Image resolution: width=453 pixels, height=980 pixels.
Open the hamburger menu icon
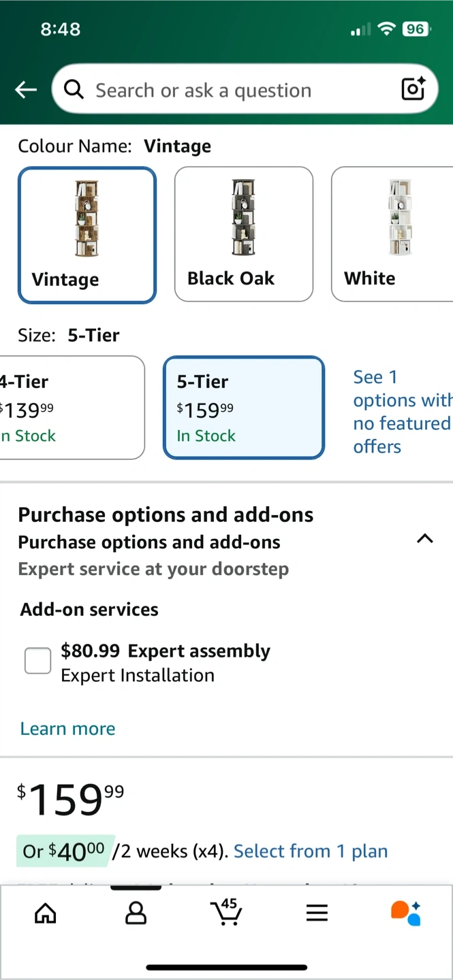[x=317, y=913]
